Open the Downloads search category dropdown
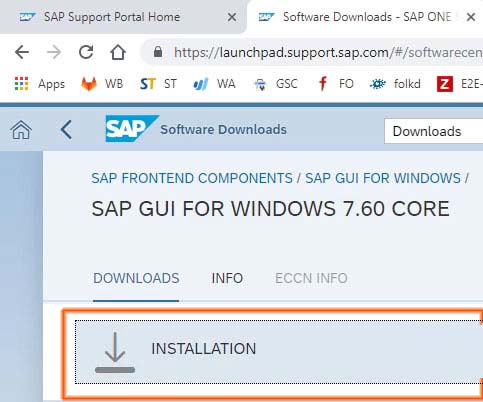 pyautogui.click(x=433, y=131)
